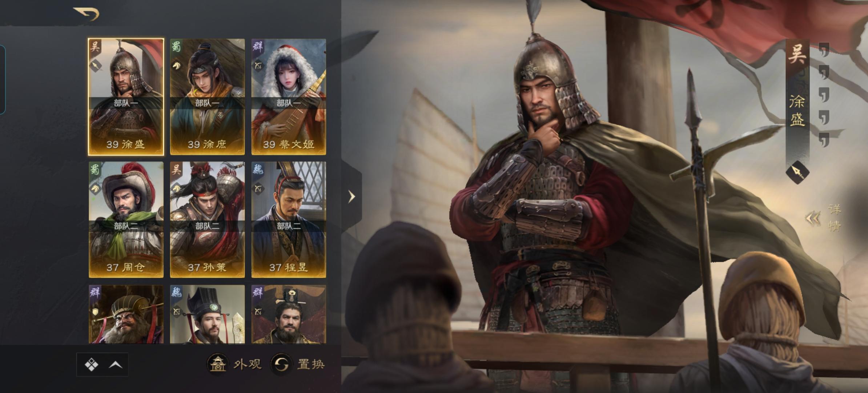Click the golden back arrow icon

pyautogui.click(x=87, y=14)
